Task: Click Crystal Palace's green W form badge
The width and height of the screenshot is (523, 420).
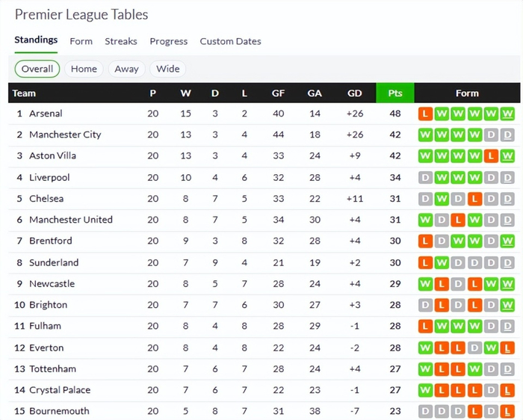Action: click(x=425, y=390)
